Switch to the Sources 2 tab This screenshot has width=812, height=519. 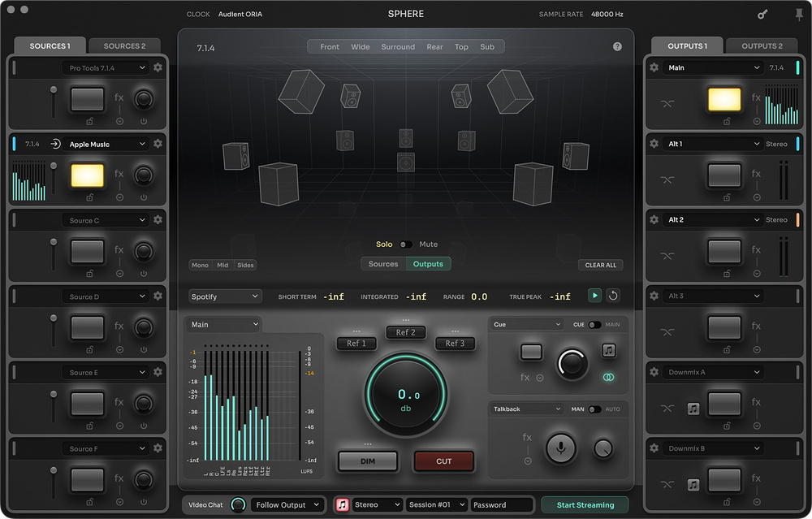coord(125,46)
